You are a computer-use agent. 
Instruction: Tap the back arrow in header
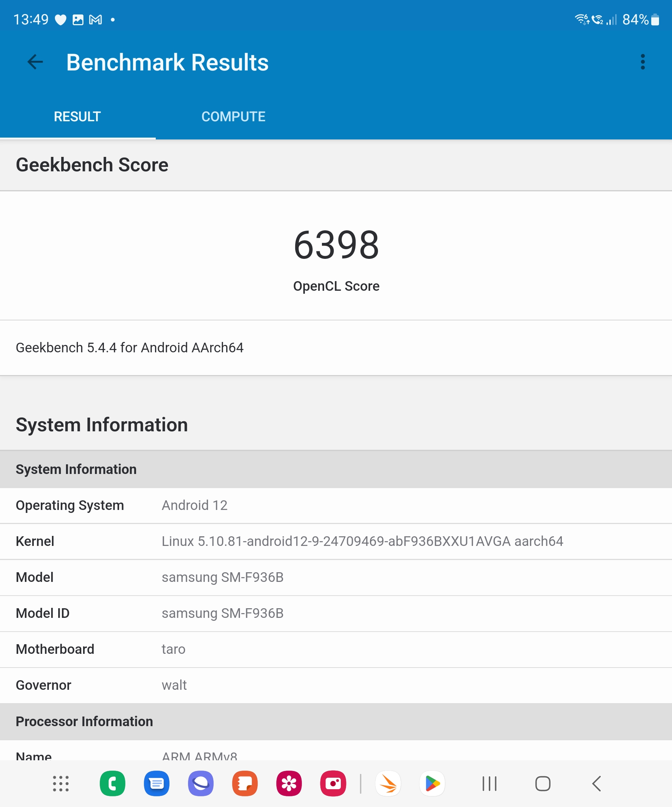click(35, 62)
